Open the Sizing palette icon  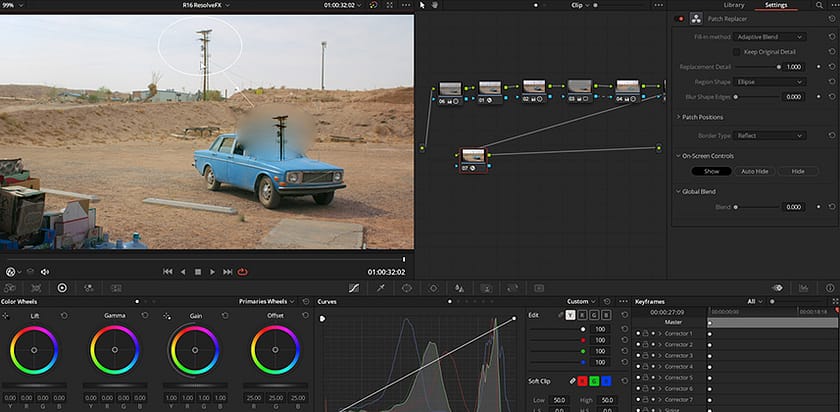pyautogui.click(x=513, y=288)
